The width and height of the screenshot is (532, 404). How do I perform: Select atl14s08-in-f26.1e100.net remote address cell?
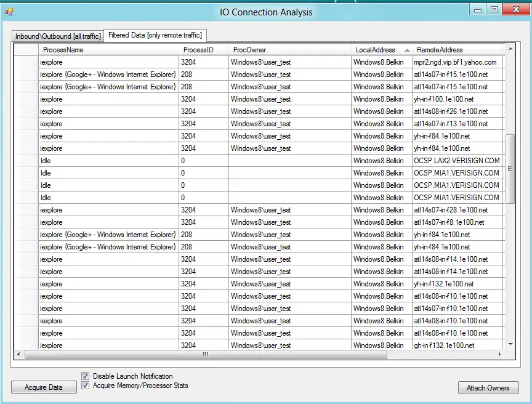458,111
